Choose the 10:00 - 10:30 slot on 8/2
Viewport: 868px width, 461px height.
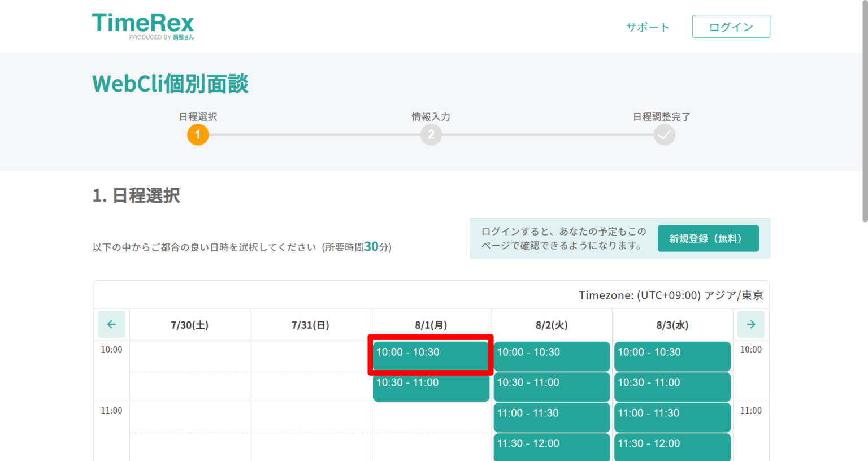tap(552, 356)
